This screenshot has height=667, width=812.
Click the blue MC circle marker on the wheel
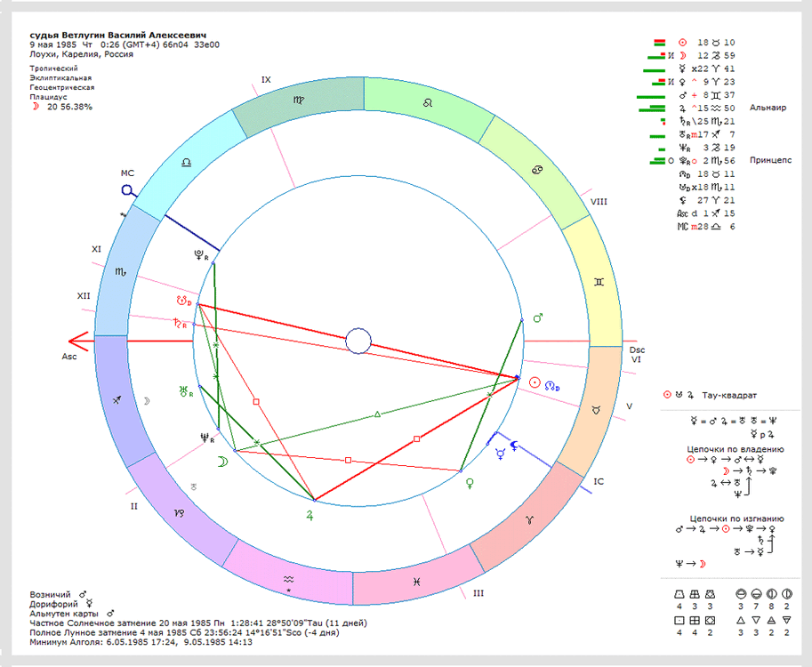click(127, 190)
